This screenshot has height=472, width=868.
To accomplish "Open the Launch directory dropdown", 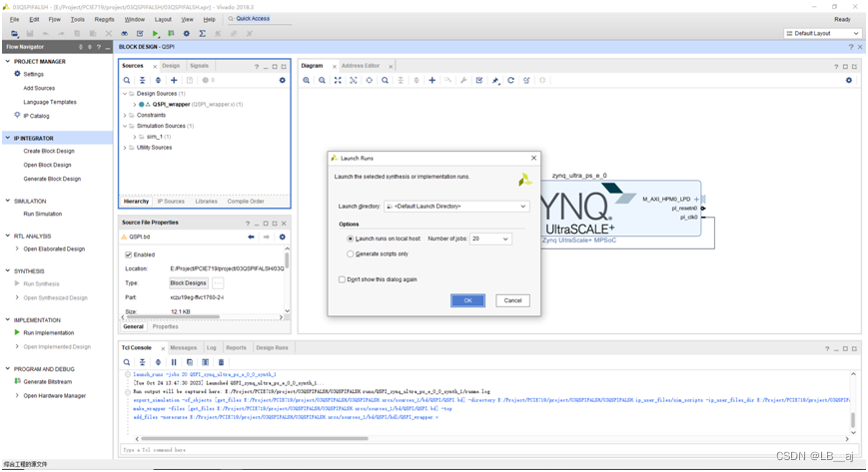I will coord(456,207).
